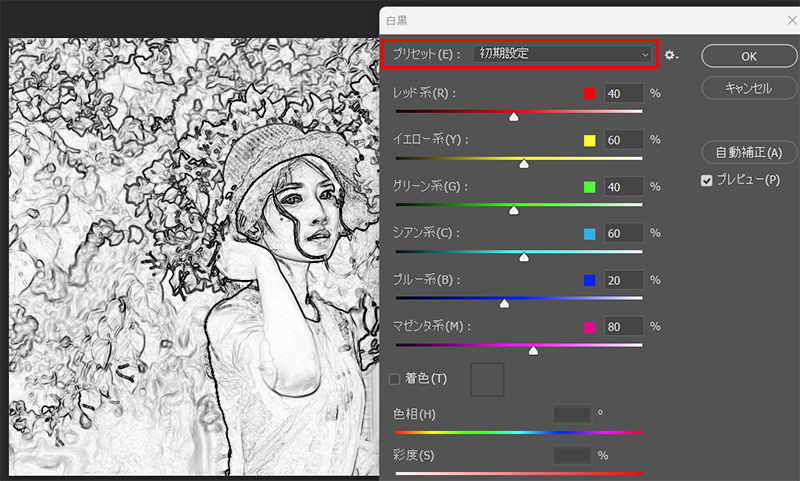Open the tint color box beside 着色
Viewport: 800px width, 481px height.
(487, 379)
